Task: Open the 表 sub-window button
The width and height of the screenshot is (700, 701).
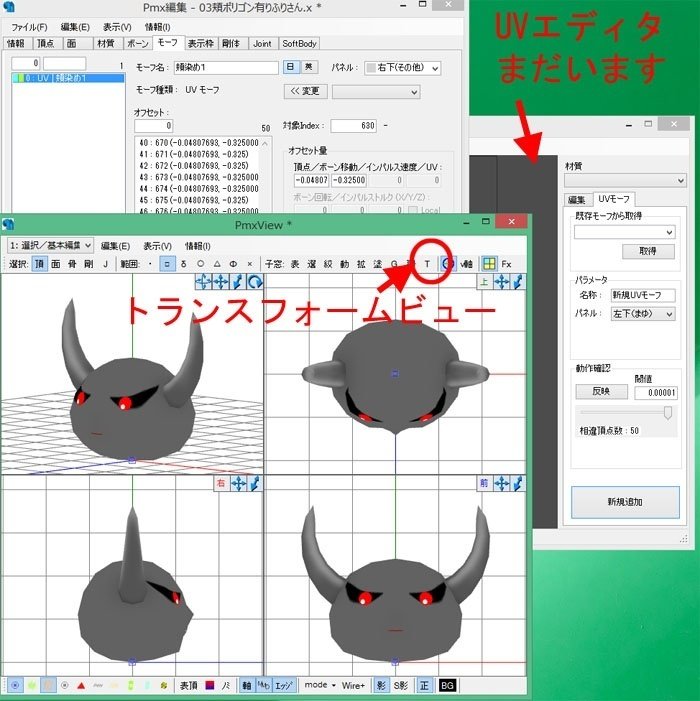Action: (x=295, y=264)
